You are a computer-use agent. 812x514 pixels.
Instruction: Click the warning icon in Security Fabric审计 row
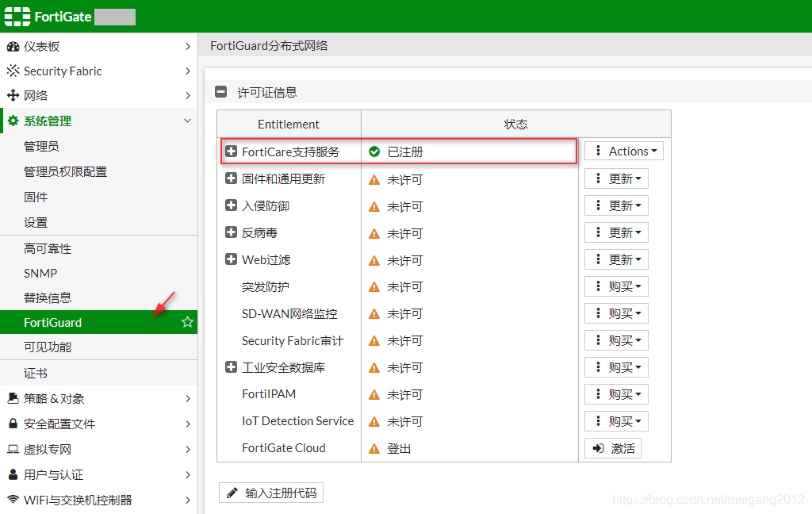click(x=374, y=341)
